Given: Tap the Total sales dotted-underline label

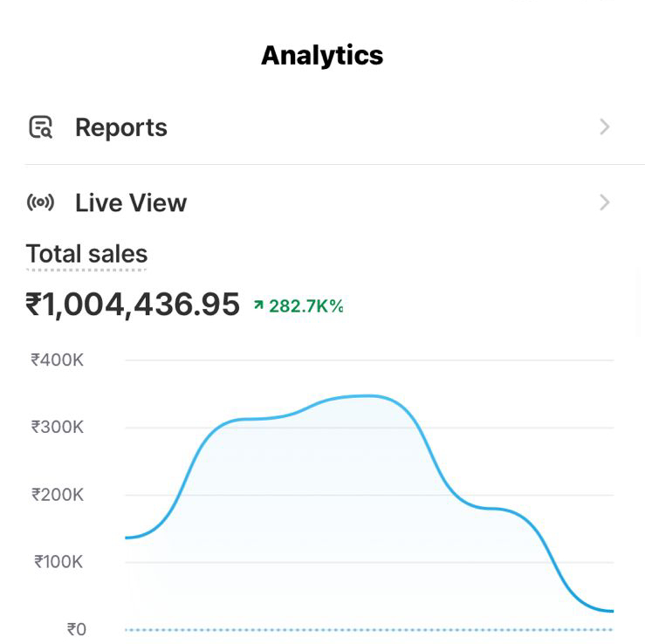Looking at the screenshot, I should pyautogui.click(x=86, y=254).
